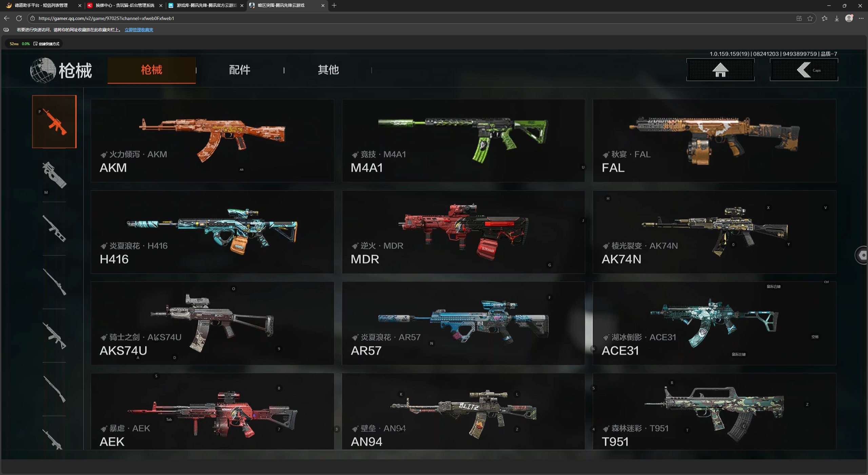Open the AKM weapon card

212,140
